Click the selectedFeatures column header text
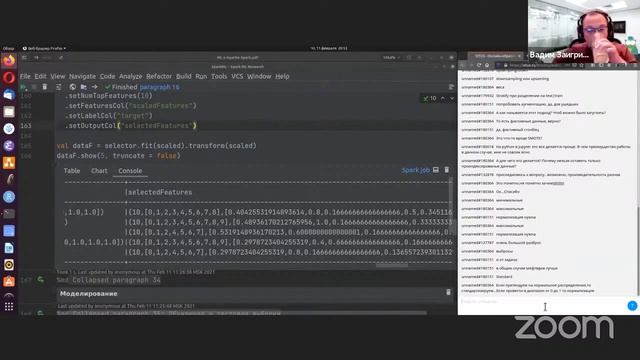 [x=160, y=192]
